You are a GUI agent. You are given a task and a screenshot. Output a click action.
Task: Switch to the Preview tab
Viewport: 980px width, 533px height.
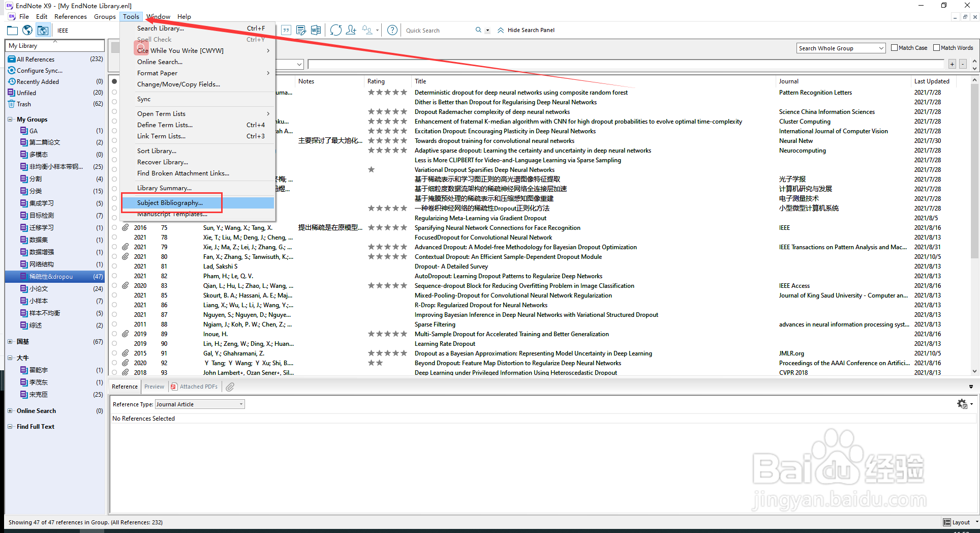154,387
